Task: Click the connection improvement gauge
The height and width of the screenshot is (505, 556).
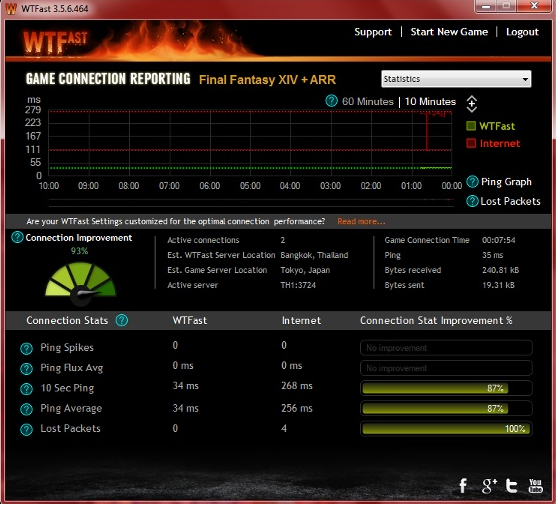Action: 80,284
